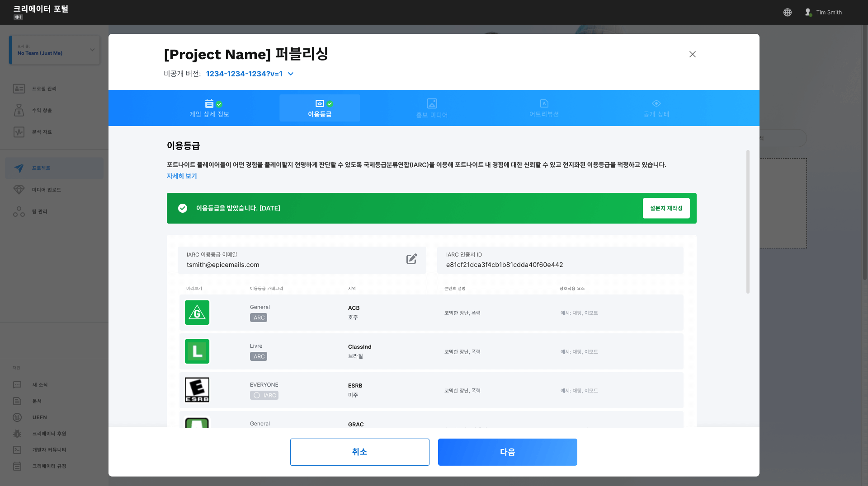The image size is (868, 486).
Task: Open the 자세히 보기 link
Action: click(182, 176)
